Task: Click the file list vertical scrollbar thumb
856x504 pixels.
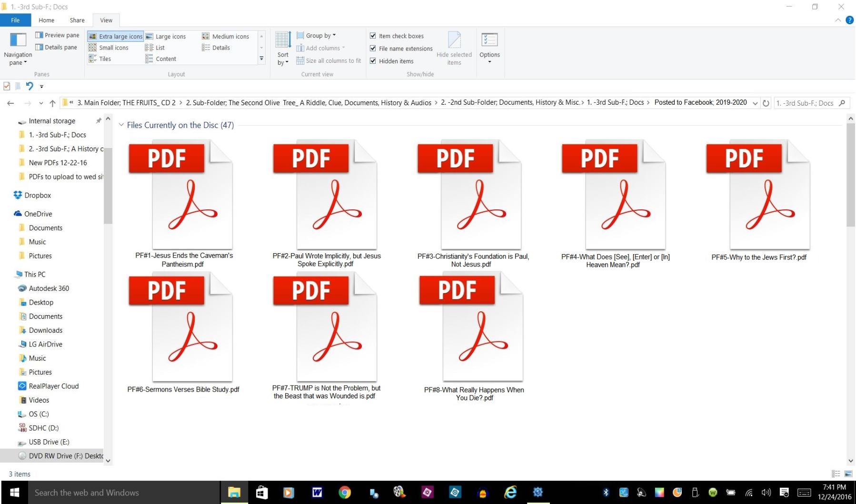Action: tap(851, 175)
